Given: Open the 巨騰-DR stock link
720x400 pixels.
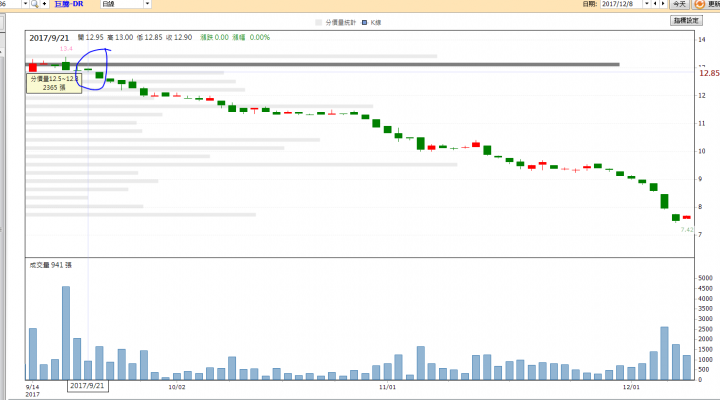Looking at the screenshot, I should click(x=69, y=4).
